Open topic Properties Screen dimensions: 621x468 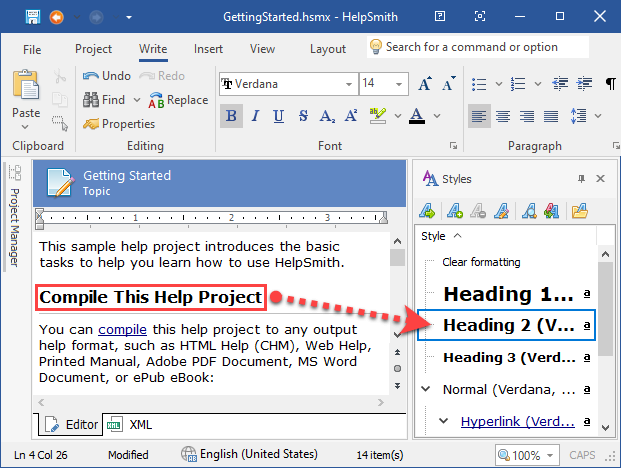[119, 124]
